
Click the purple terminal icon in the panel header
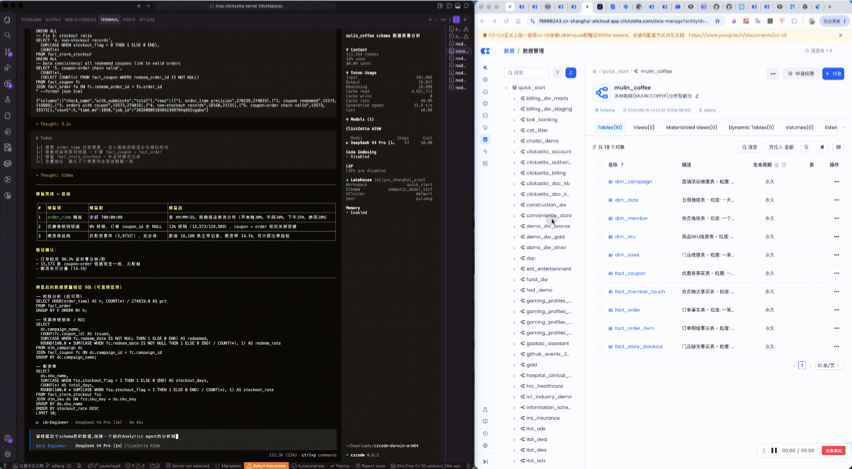pyautogui.click(x=456, y=20)
